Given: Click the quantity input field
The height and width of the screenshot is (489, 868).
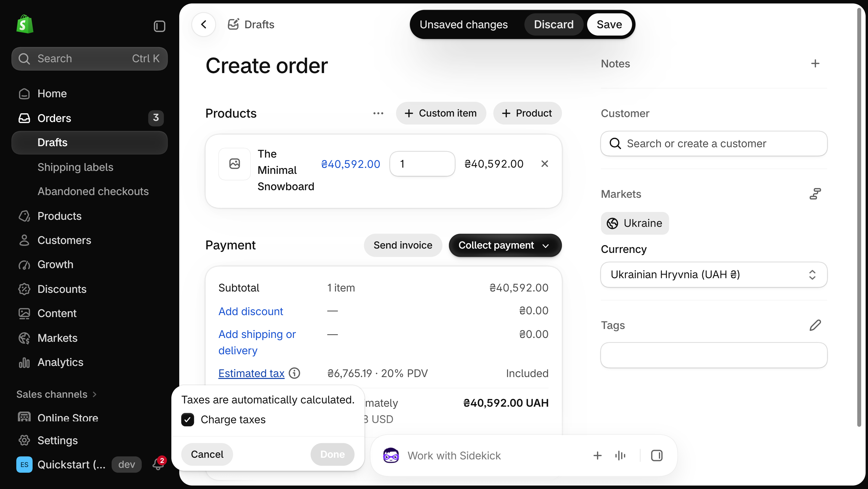Looking at the screenshot, I should tap(422, 164).
